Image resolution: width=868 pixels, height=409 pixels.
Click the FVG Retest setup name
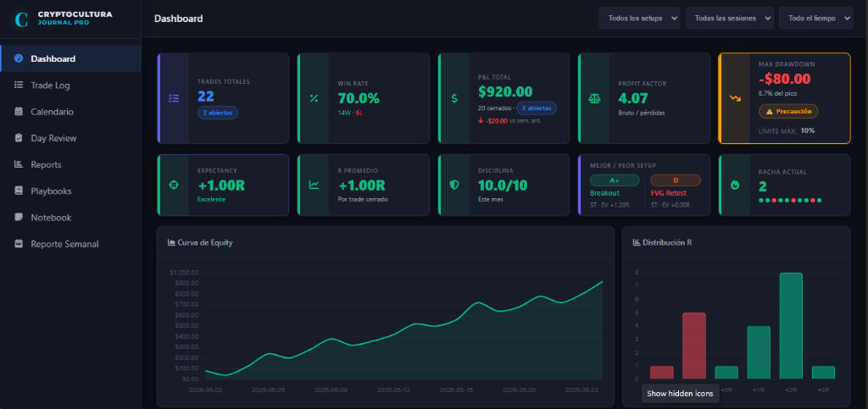668,193
